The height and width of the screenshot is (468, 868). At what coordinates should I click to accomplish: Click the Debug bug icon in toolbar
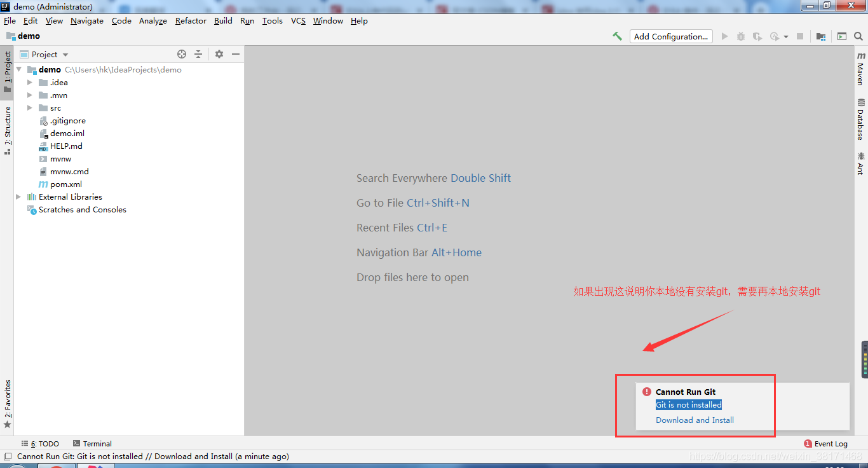tap(740, 36)
